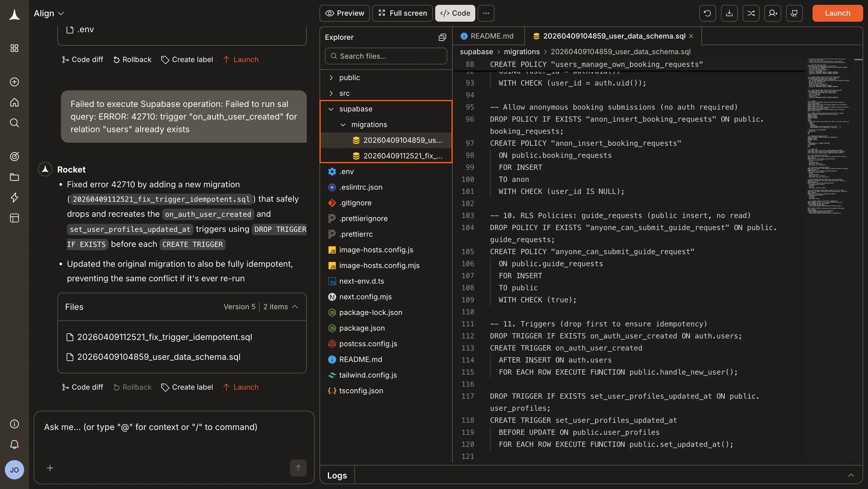Open the more options ellipsis button
868x489 pixels.
pyautogui.click(x=486, y=13)
